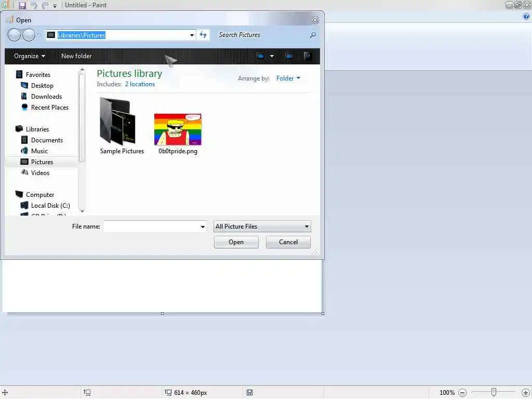The width and height of the screenshot is (532, 399).
Task: Click the Save icon in Paint title bar
Action: pyautogui.click(x=22, y=5)
